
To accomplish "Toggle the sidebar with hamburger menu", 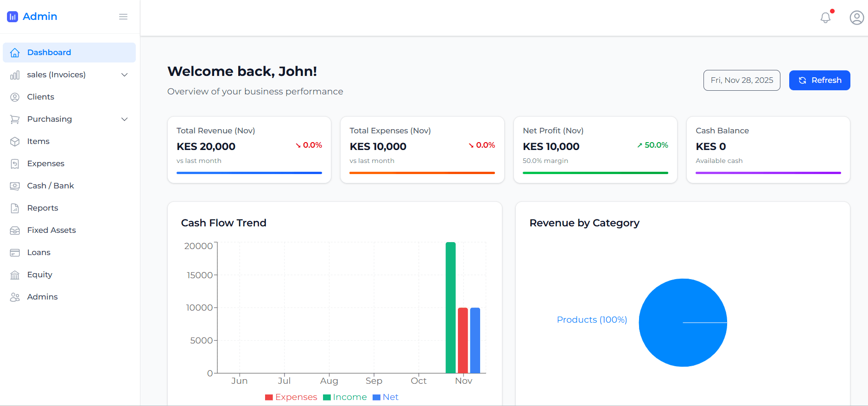I will pos(123,17).
